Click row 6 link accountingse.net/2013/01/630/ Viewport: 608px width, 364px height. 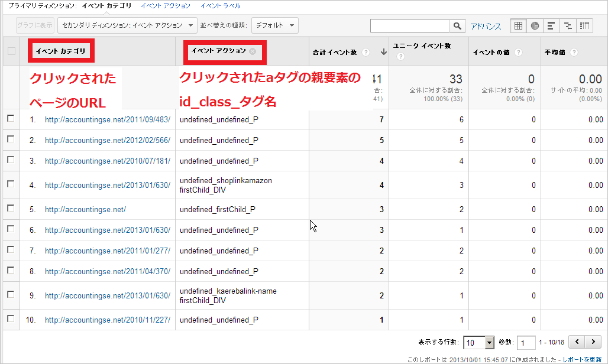108,230
